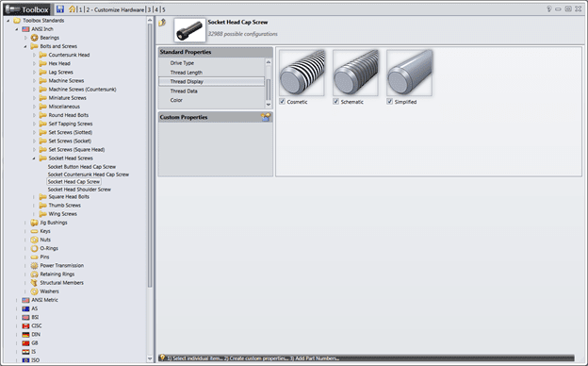Select Socket Head Shoulder Screw item

[79, 190]
